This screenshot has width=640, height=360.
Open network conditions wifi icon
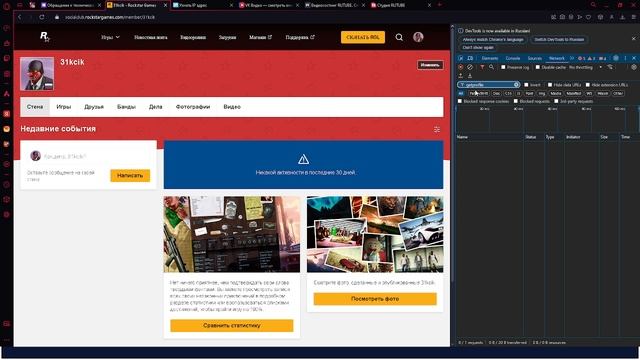(x=610, y=67)
